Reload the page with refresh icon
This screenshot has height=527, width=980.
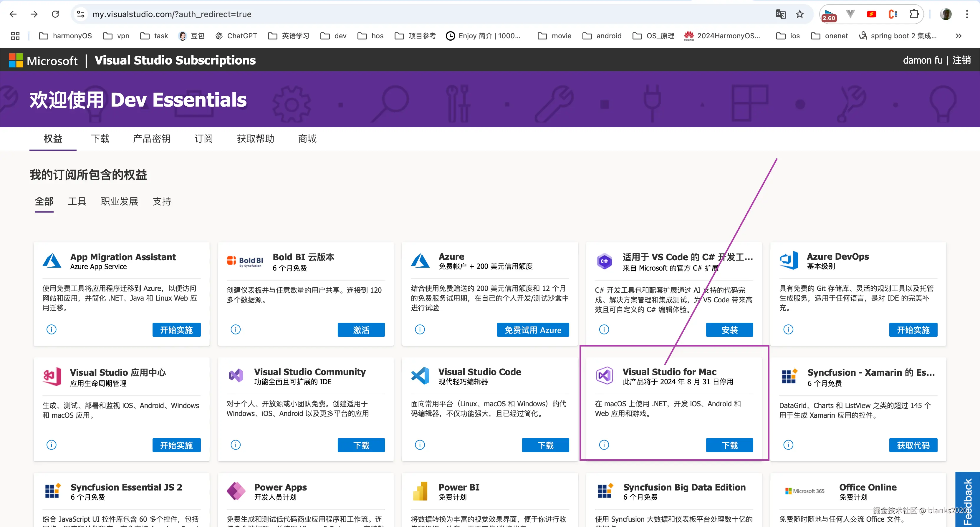[56, 14]
